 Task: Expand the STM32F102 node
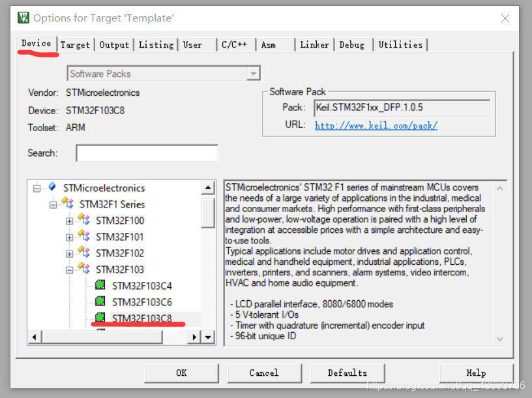point(69,254)
